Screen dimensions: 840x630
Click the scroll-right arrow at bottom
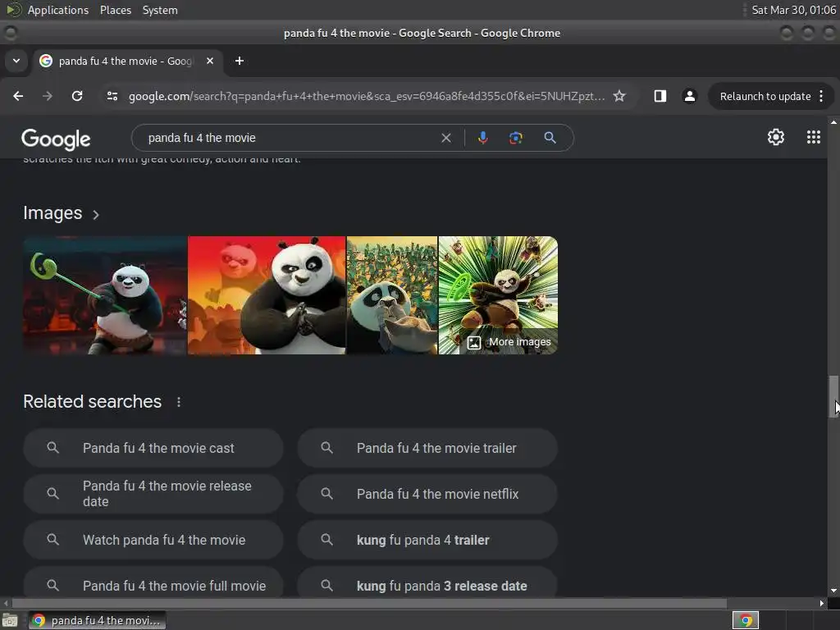point(822,603)
